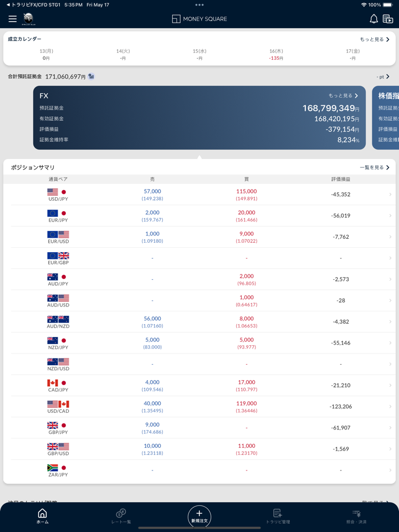View full list of position summary
399x532 pixels.
coord(375,167)
